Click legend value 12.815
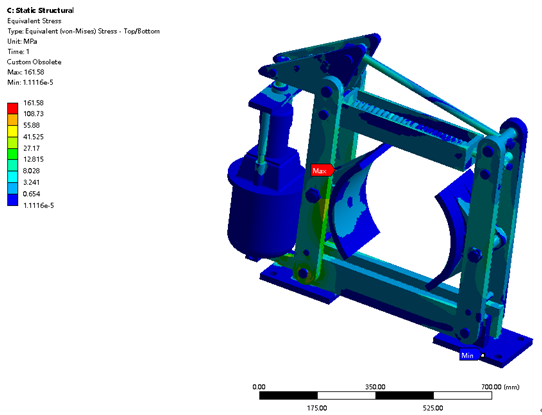The width and height of the screenshot is (542, 415). pos(33,159)
